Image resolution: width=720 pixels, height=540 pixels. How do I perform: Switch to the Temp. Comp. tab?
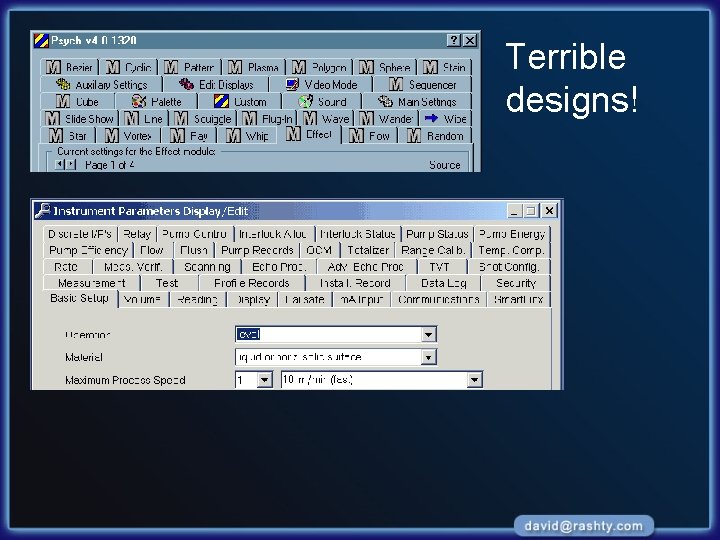click(511, 250)
